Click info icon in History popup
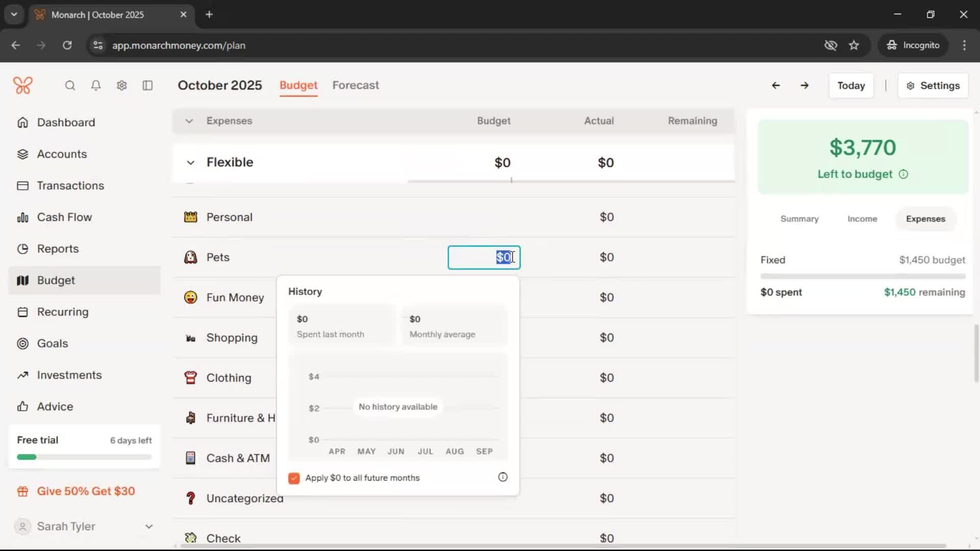Viewport: 980px width, 551px height. coord(503,477)
